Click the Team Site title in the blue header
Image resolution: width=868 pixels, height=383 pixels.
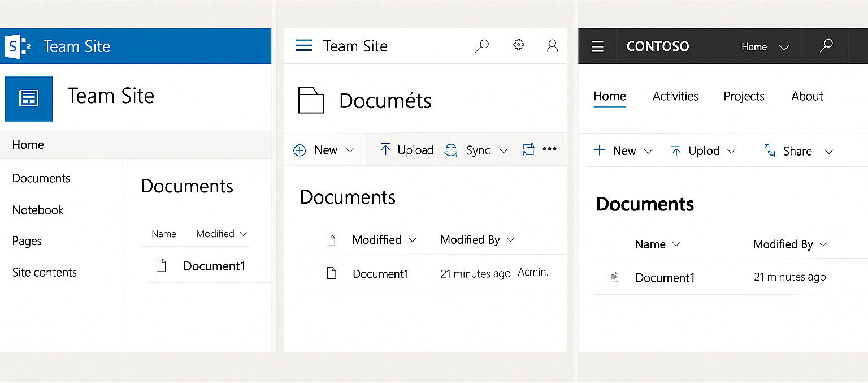point(77,46)
